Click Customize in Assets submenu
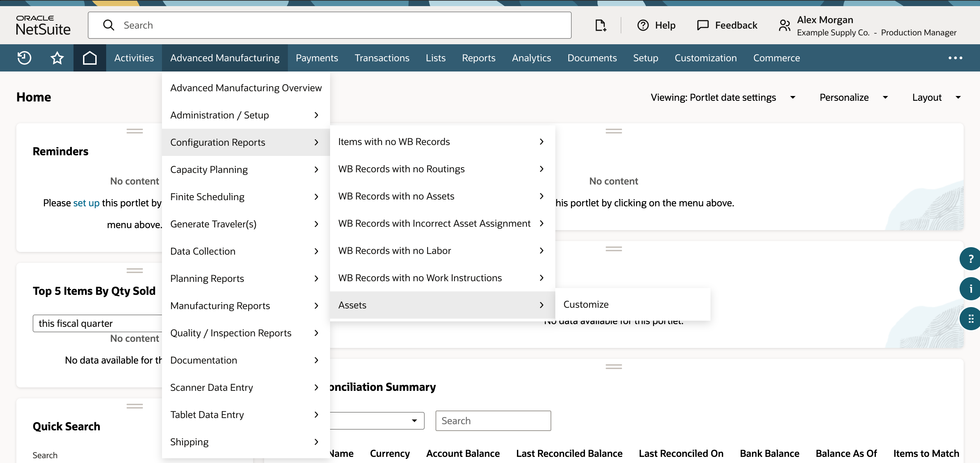980x463 pixels. pos(633,304)
